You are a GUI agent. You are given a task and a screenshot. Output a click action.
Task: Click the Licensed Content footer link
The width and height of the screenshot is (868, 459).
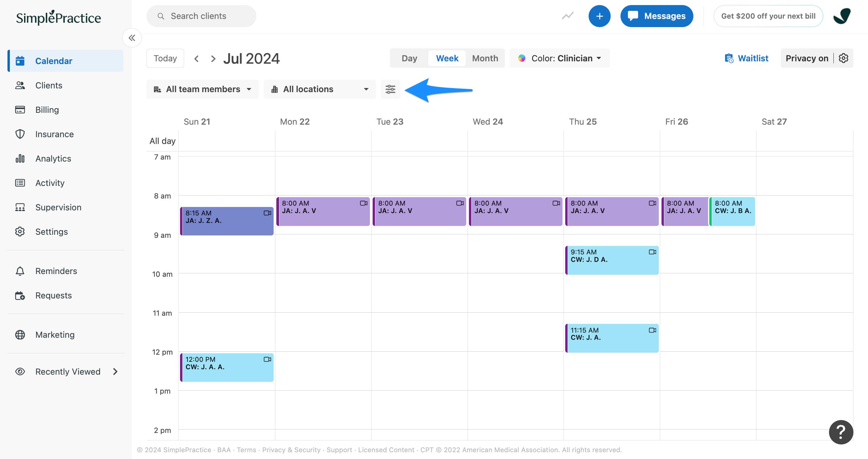pos(386,450)
